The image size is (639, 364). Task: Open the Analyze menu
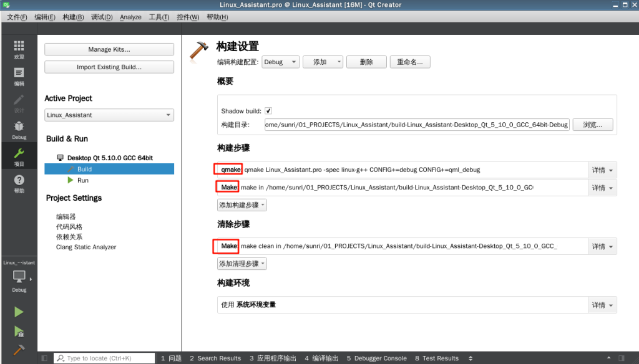130,17
